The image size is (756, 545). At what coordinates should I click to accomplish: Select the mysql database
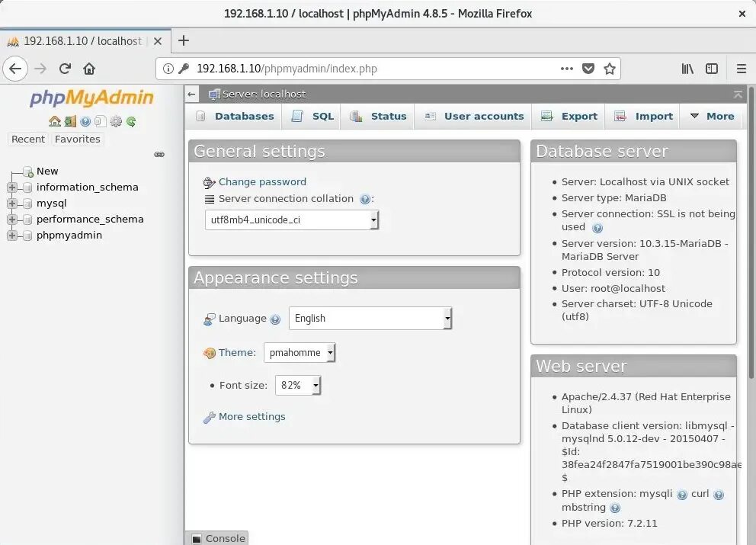click(52, 203)
